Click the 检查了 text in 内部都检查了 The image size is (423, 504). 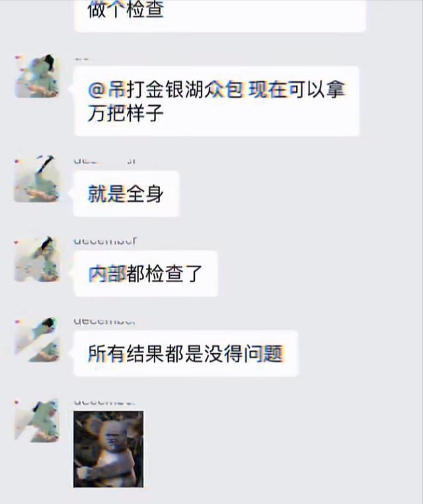[174, 274]
